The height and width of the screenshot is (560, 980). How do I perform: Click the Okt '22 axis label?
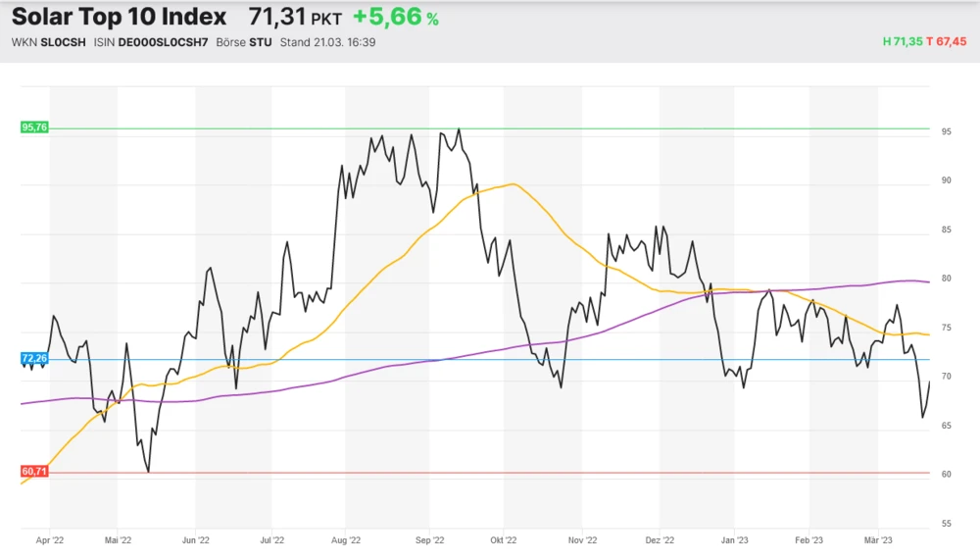(503, 539)
